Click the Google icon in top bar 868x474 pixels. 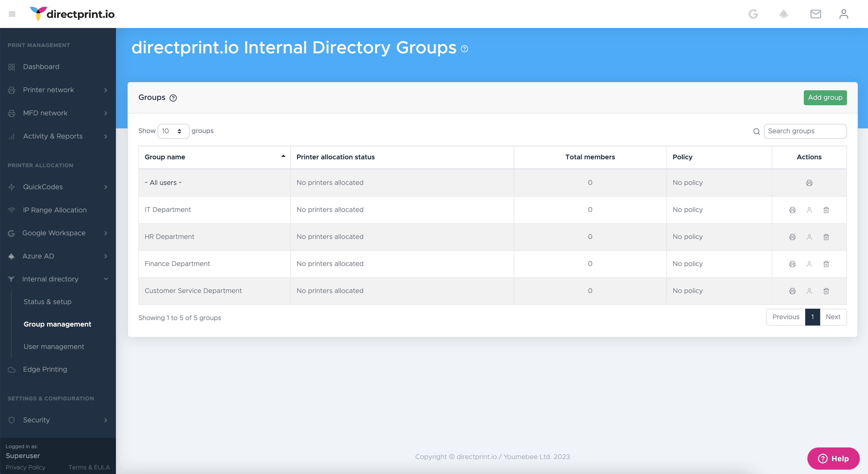tap(753, 14)
